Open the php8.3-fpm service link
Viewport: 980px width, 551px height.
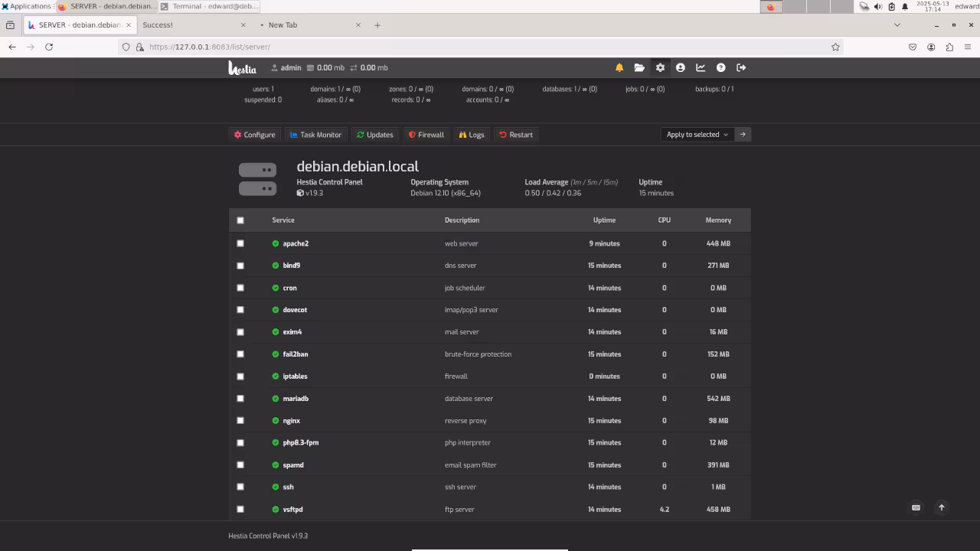coord(301,443)
